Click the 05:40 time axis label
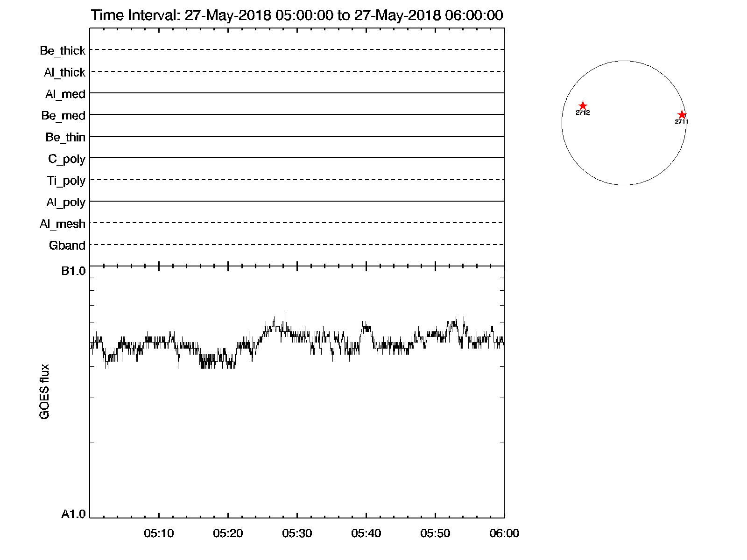Image resolution: width=747 pixels, height=560 pixels. click(x=366, y=533)
